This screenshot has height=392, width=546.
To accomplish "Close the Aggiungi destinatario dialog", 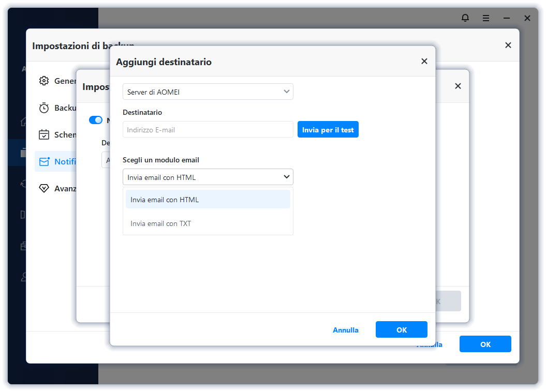I will [x=424, y=61].
